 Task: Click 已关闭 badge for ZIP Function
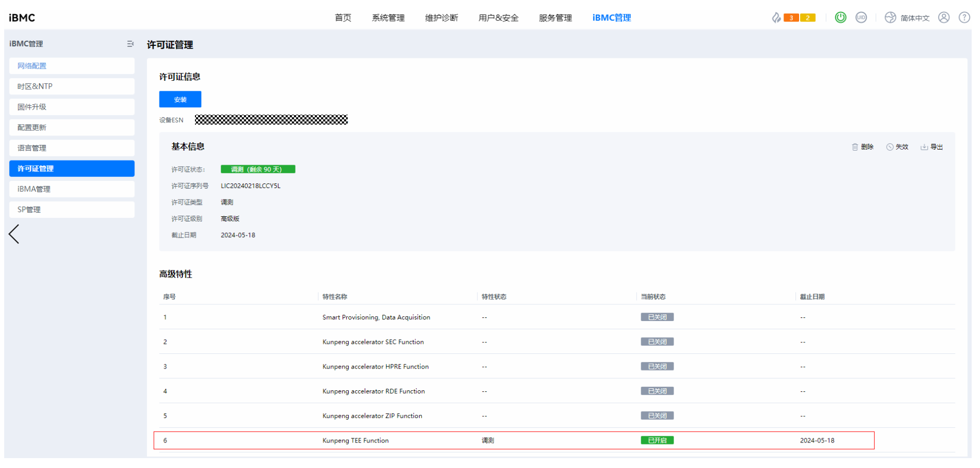(x=657, y=416)
